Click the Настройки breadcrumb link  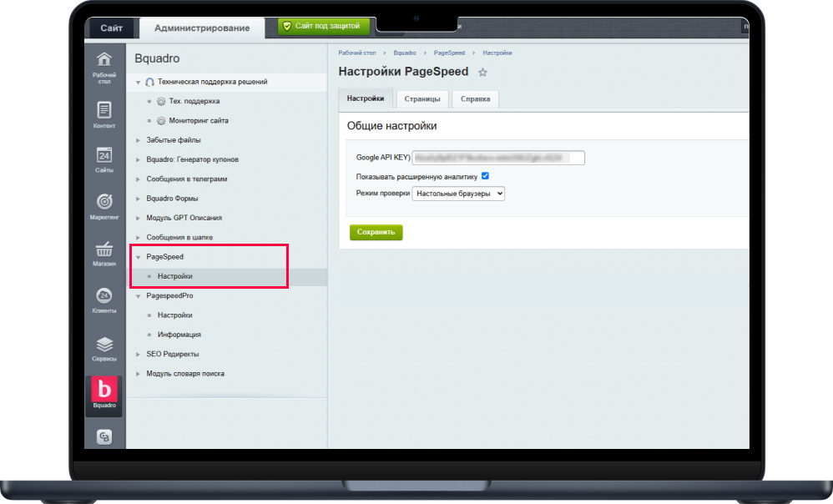click(497, 53)
